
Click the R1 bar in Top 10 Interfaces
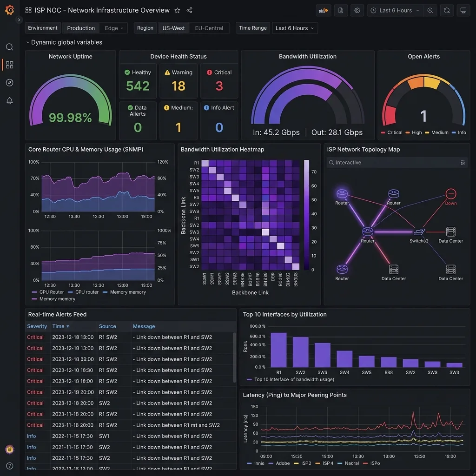click(279, 350)
